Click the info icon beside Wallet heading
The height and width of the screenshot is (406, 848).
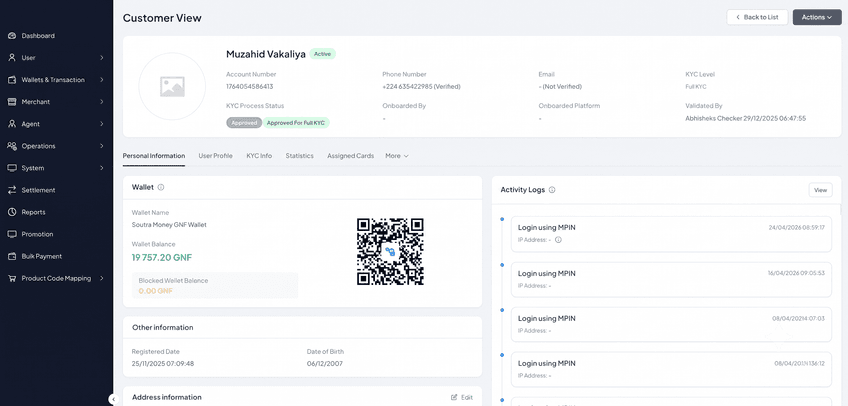point(161,188)
